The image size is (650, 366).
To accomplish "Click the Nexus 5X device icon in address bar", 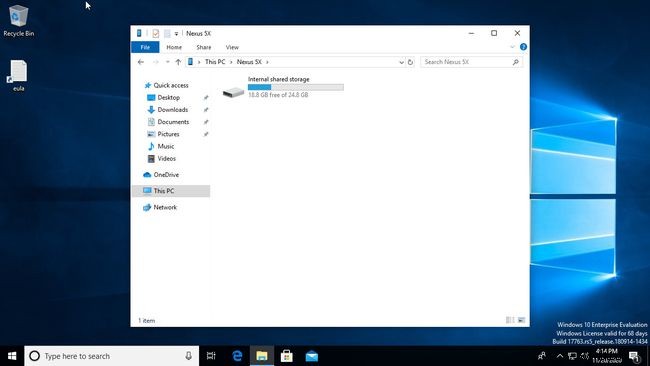I will 190,62.
